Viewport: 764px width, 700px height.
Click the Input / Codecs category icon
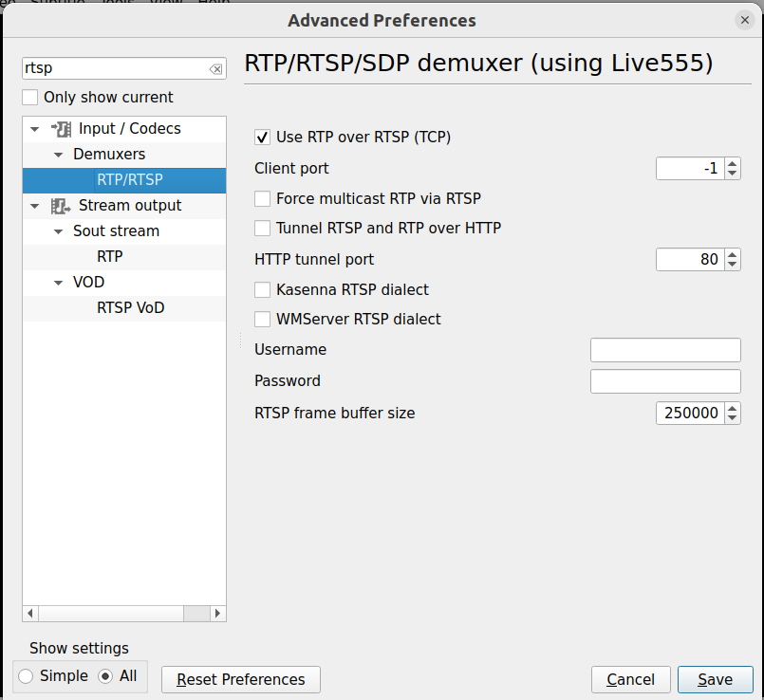pos(61,129)
